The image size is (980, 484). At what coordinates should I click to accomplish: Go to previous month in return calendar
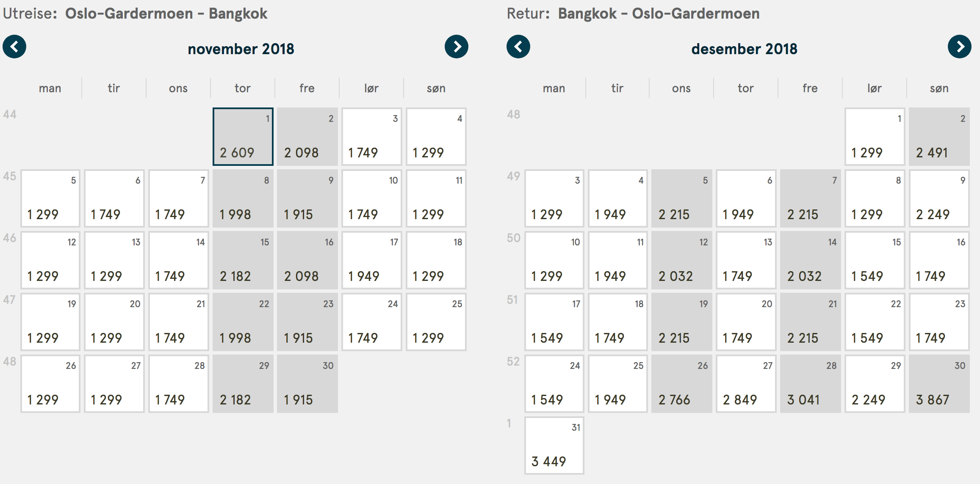(518, 47)
